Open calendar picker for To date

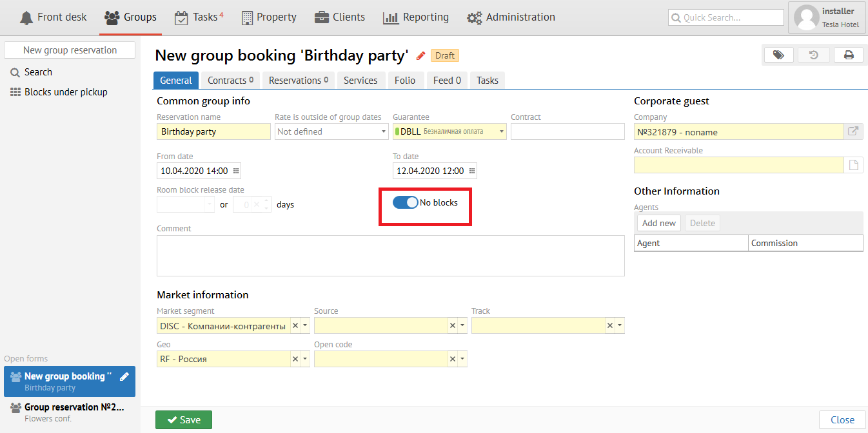(x=472, y=171)
